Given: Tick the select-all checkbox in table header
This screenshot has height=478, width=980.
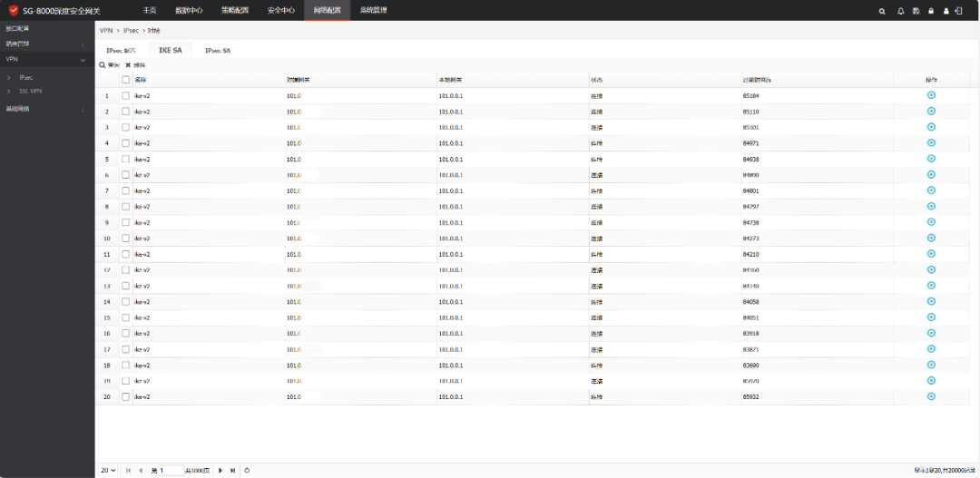Looking at the screenshot, I should point(125,80).
